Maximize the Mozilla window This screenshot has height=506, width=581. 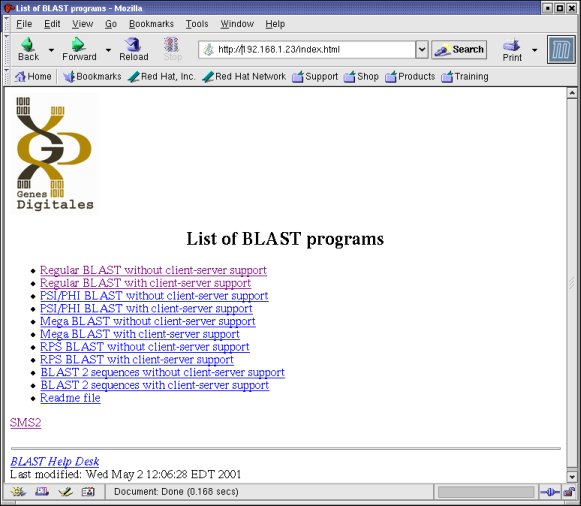coord(560,8)
